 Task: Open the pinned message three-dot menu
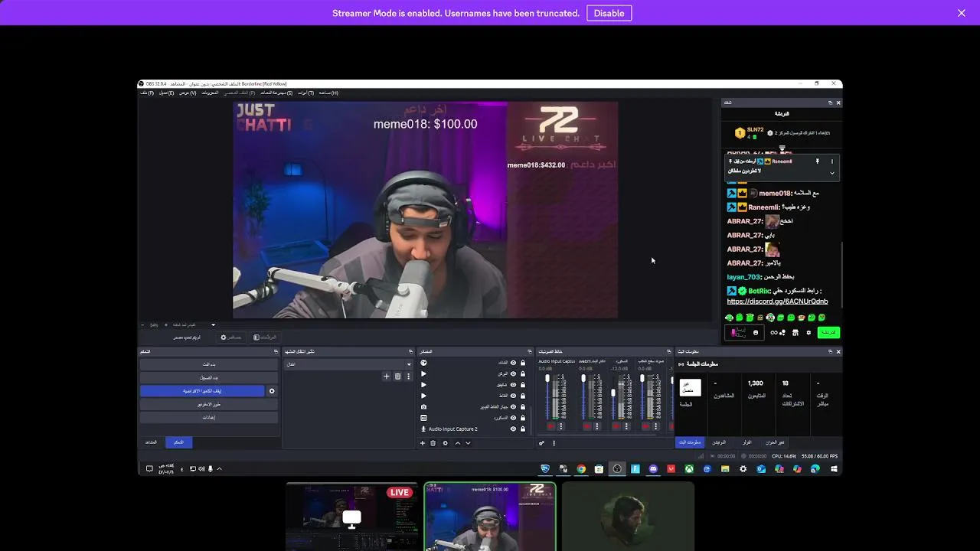click(832, 161)
